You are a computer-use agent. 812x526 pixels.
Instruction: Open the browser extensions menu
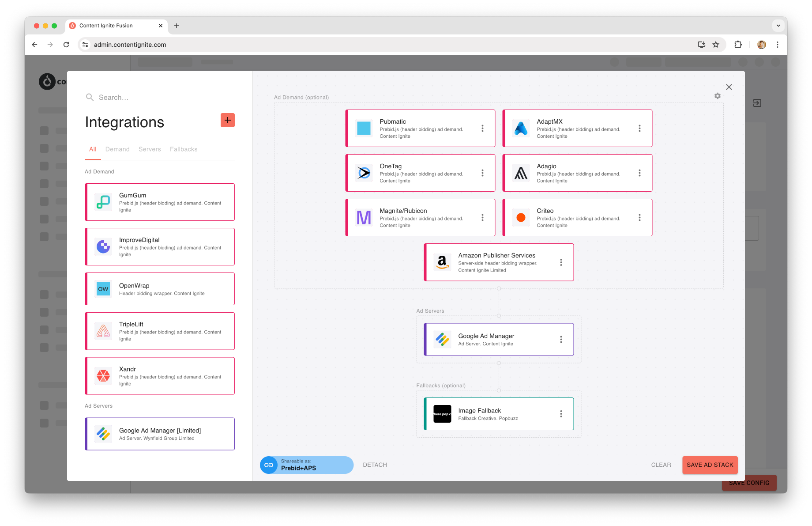tap(738, 45)
